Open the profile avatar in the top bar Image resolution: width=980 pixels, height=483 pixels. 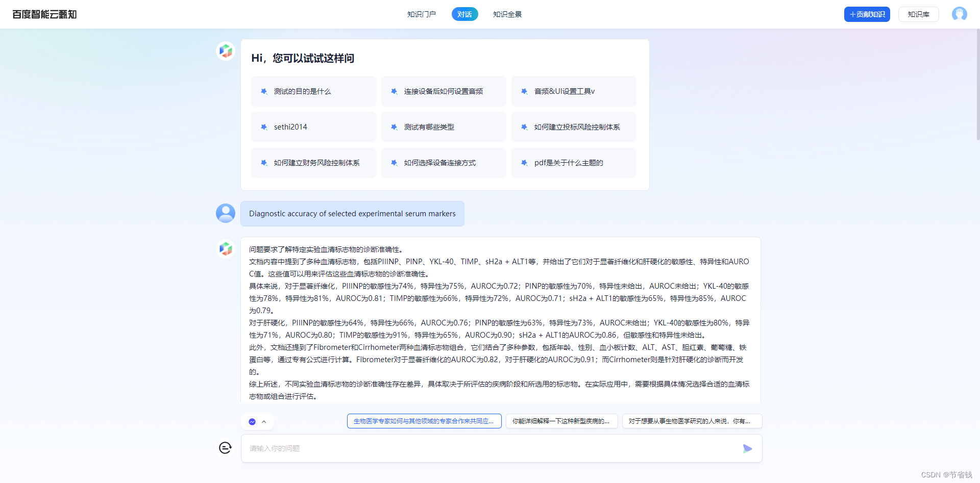959,14
